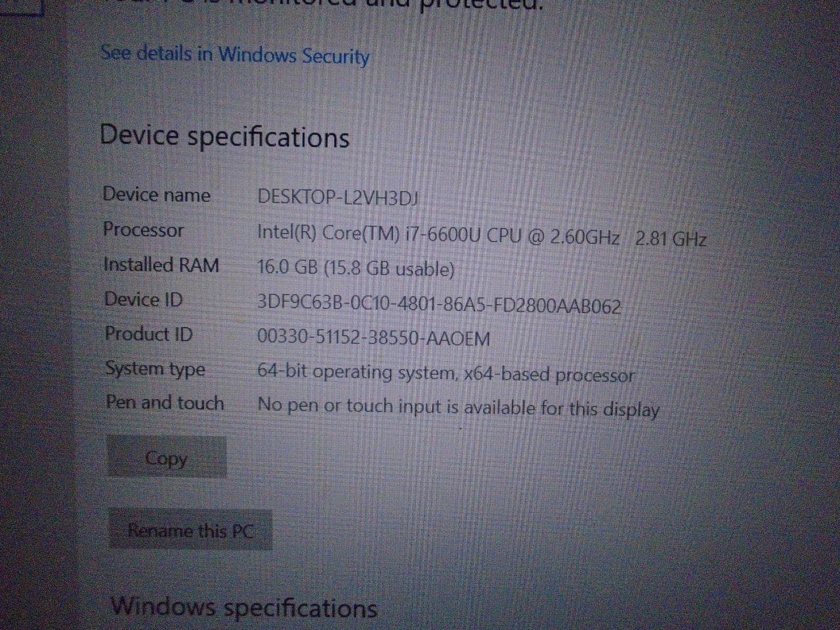840x630 pixels.
Task: Click the Processor label
Action: [x=143, y=230]
